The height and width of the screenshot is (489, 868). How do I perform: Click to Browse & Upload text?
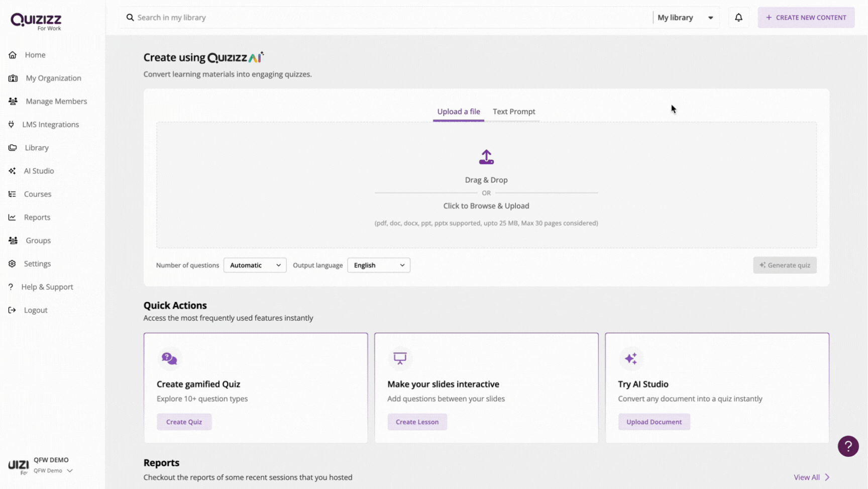(486, 206)
